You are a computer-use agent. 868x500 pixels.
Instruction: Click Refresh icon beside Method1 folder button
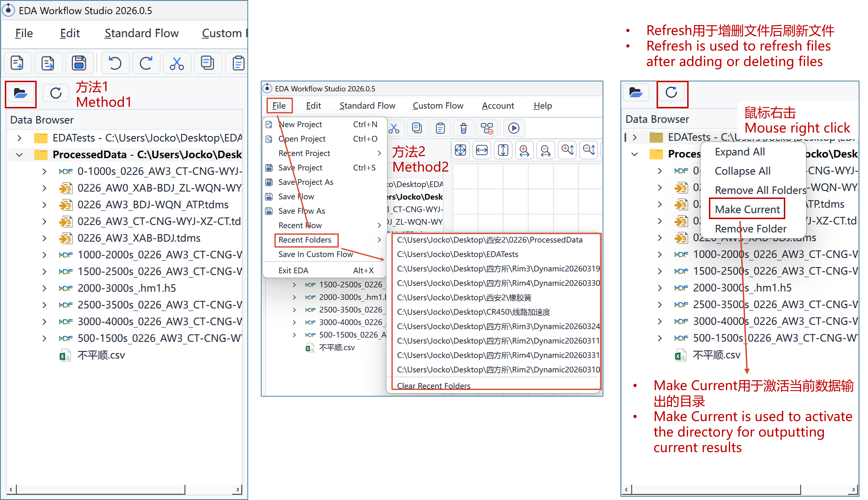click(x=56, y=93)
